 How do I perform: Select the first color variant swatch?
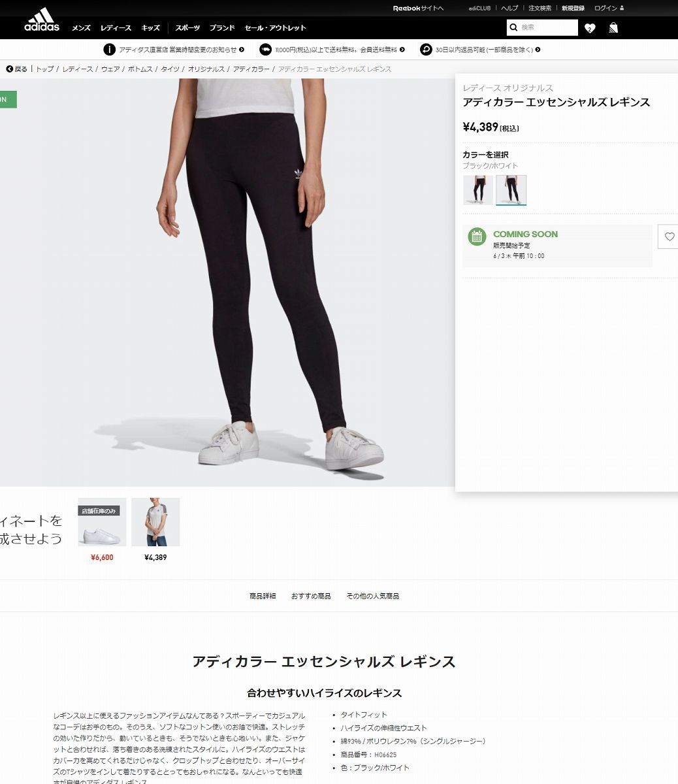pos(478,189)
